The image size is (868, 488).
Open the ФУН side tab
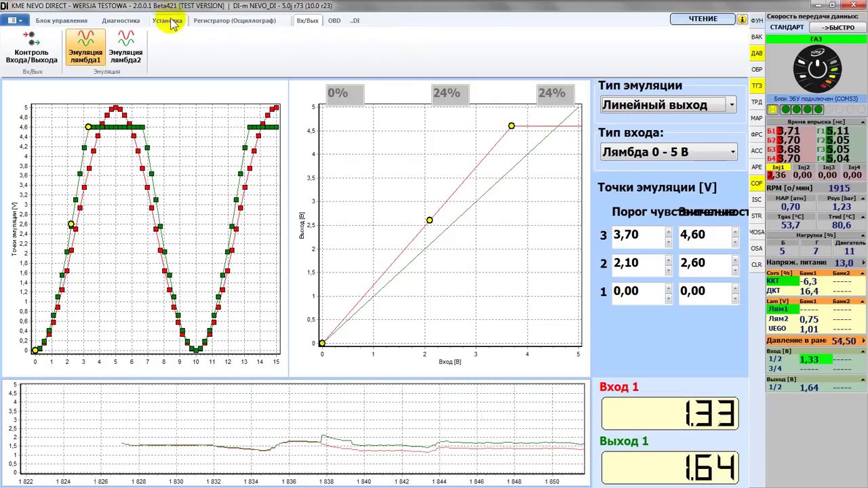coord(757,20)
